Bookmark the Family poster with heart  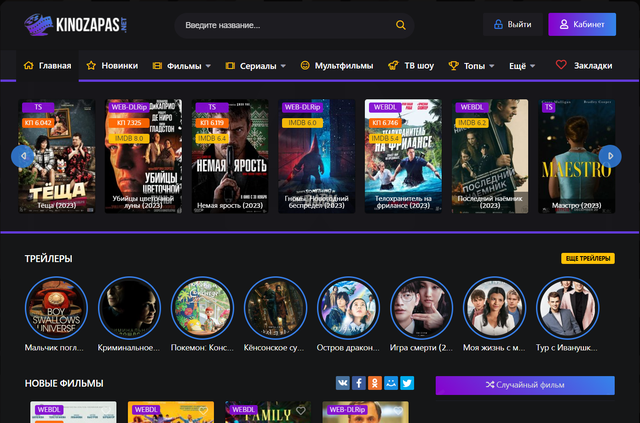point(301,410)
